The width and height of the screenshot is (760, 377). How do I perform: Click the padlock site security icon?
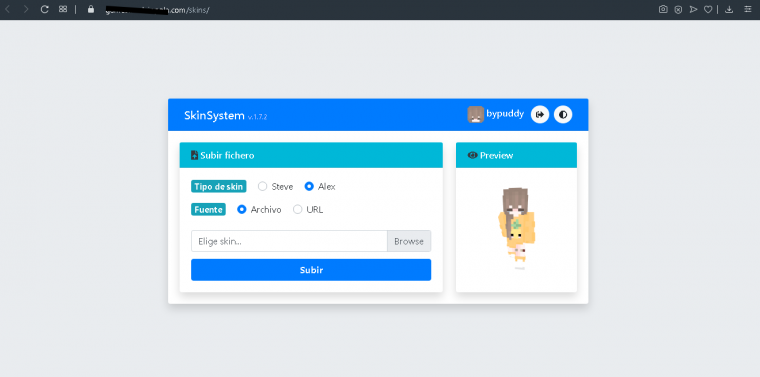click(x=91, y=9)
